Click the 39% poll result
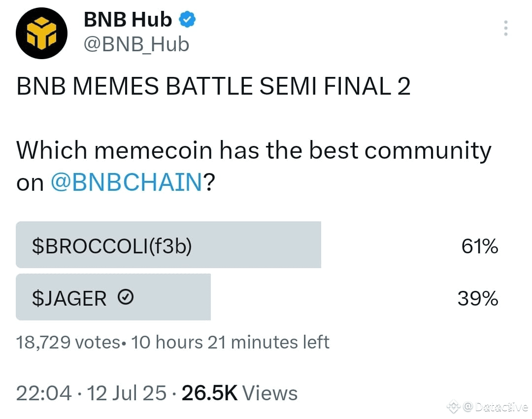Screen dimensions: 532x419 coord(478,298)
